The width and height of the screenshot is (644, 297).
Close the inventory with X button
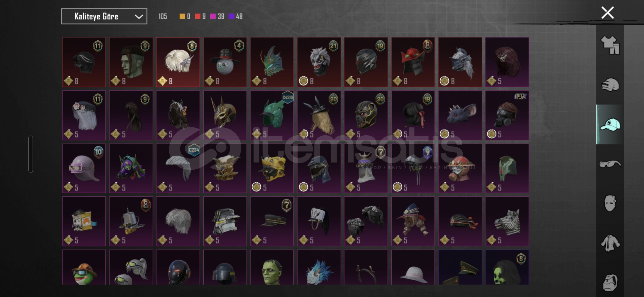607,13
